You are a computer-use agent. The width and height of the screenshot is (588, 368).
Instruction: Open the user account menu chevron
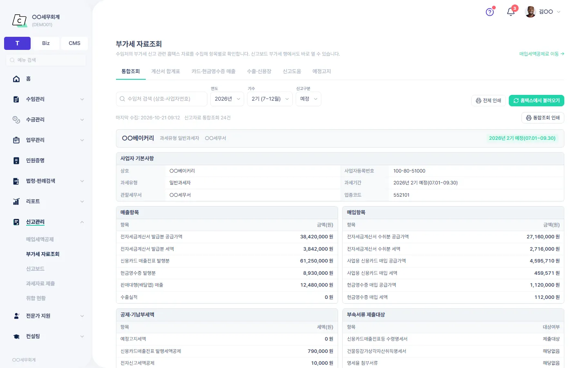[559, 12]
